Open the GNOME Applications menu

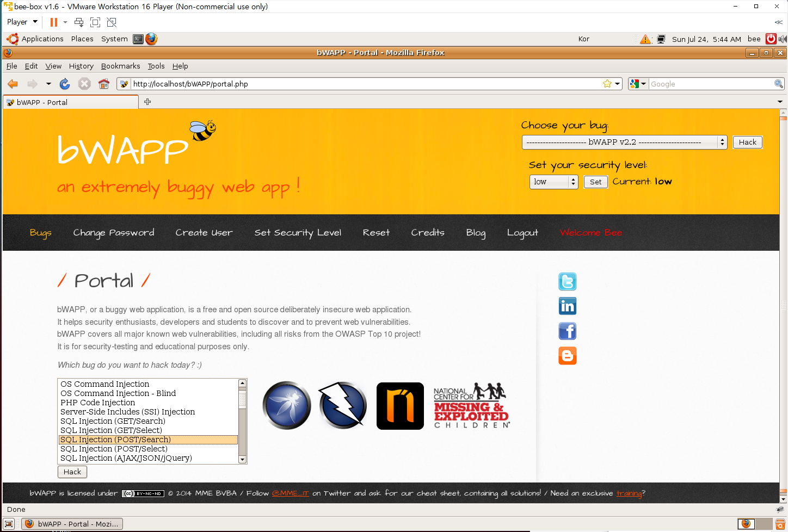tap(42, 39)
